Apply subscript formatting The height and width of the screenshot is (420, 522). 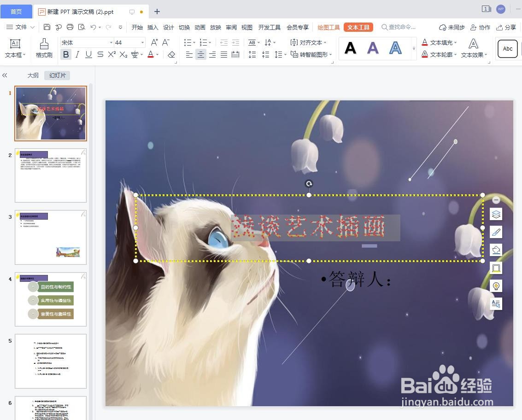point(123,55)
